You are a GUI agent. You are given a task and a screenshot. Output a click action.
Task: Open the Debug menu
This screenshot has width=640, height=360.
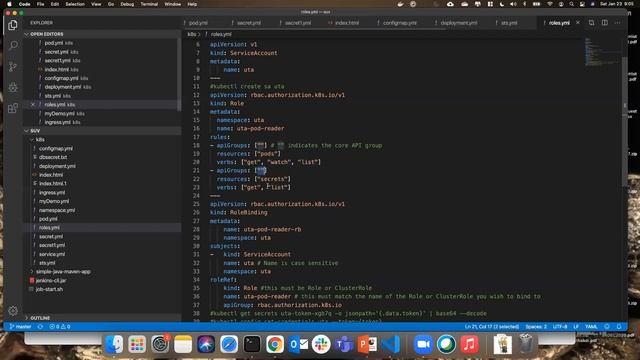(x=127, y=4)
